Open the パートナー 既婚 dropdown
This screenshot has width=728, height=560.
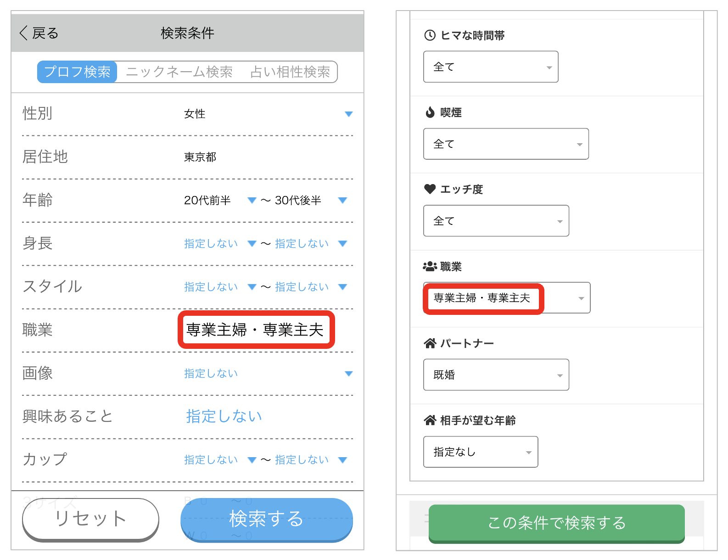click(x=496, y=375)
